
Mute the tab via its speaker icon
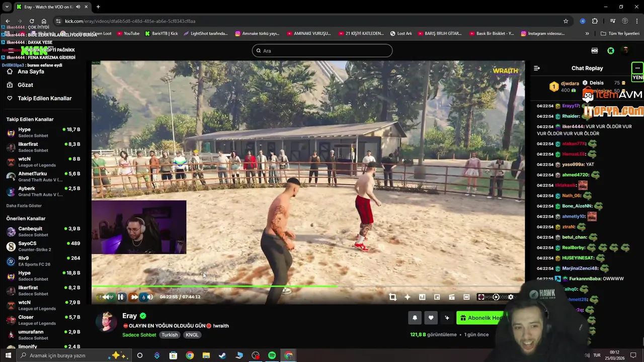tap(77, 7)
